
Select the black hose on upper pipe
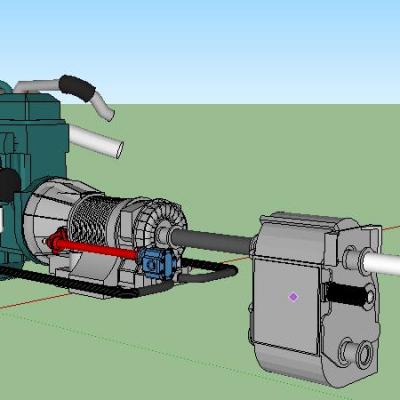pyautogui.click(x=77, y=88)
